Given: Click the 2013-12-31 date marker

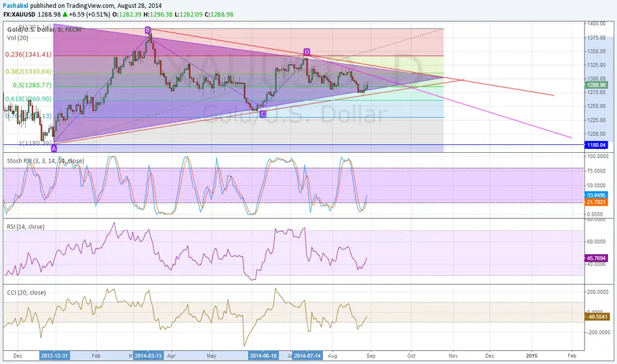Looking at the screenshot, I should (x=54, y=356).
